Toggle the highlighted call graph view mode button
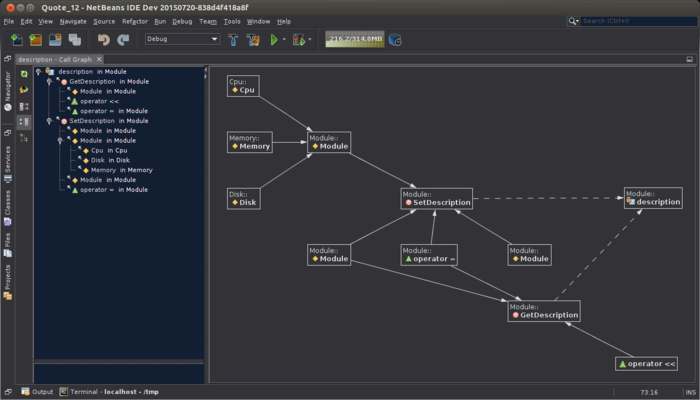 (x=24, y=122)
